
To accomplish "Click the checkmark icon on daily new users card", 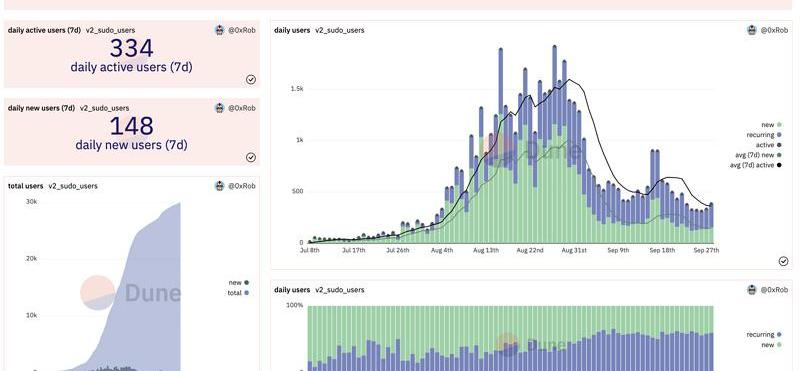I will [x=251, y=158].
